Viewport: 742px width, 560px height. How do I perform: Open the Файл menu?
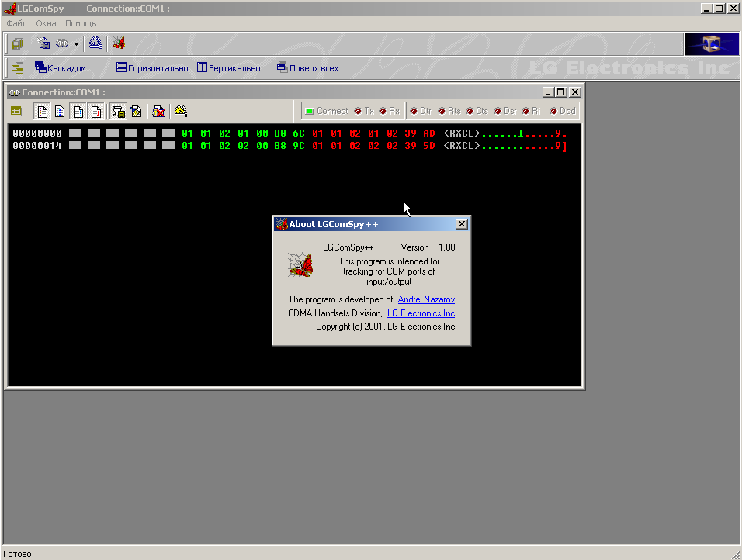(x=16, y=23)
